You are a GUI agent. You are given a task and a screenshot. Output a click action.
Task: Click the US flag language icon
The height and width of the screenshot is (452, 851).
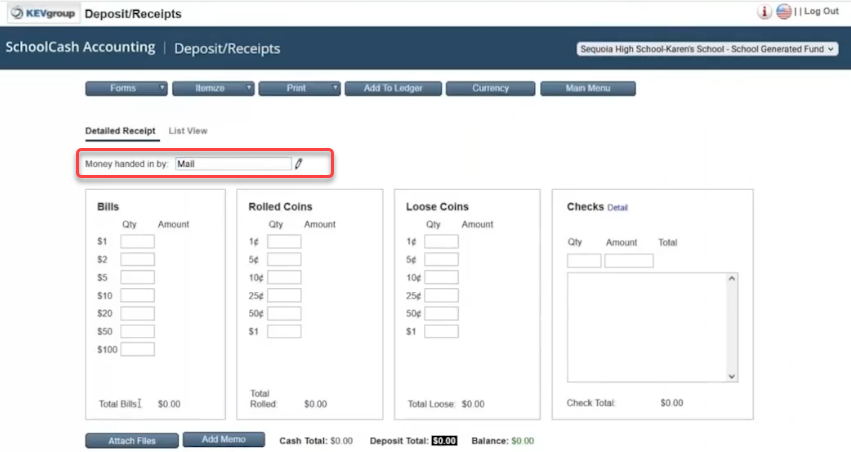tap(783, 11)
